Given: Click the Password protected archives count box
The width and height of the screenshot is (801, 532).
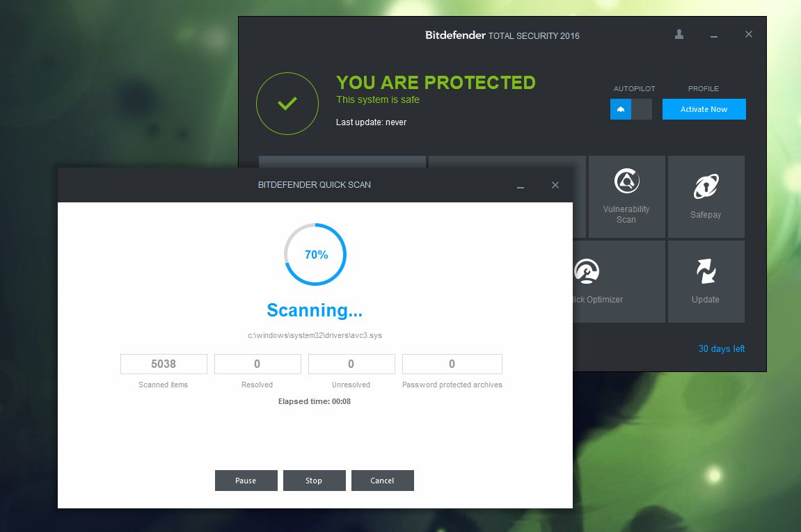Looking at the screenshot, I should click(452, 364).
